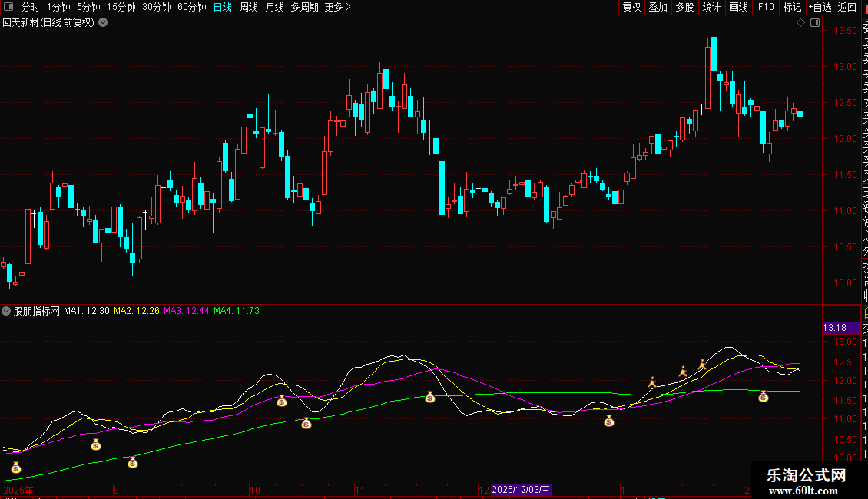Click the first running man signal

click(x=652, y=382)
